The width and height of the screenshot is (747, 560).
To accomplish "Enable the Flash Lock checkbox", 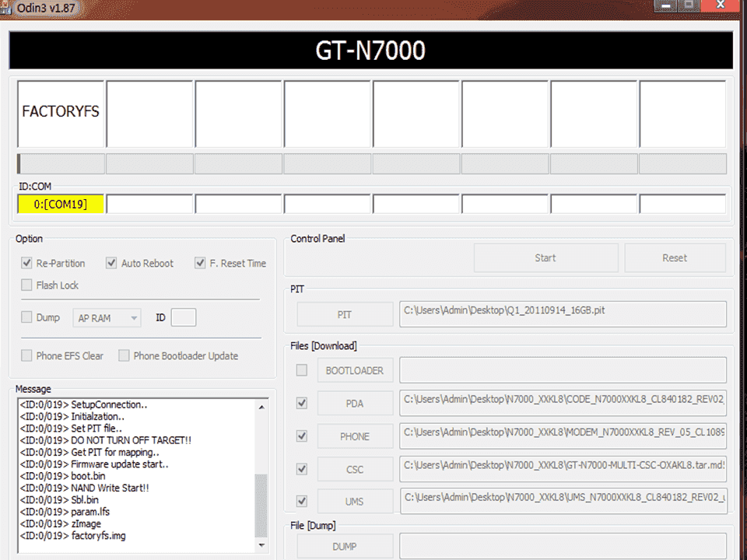I will (26, 285).
